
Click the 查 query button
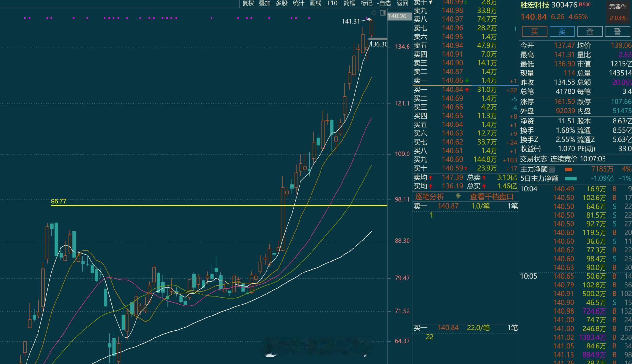(590, 31)
